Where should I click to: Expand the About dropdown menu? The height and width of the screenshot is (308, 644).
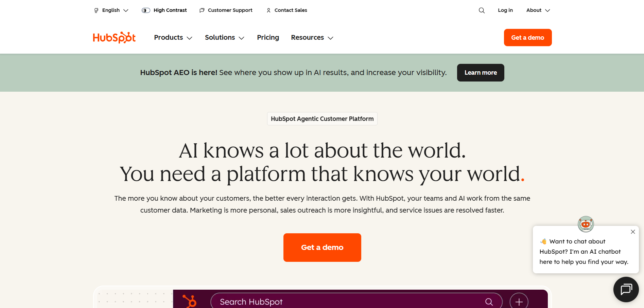click(x=538, y=10)
